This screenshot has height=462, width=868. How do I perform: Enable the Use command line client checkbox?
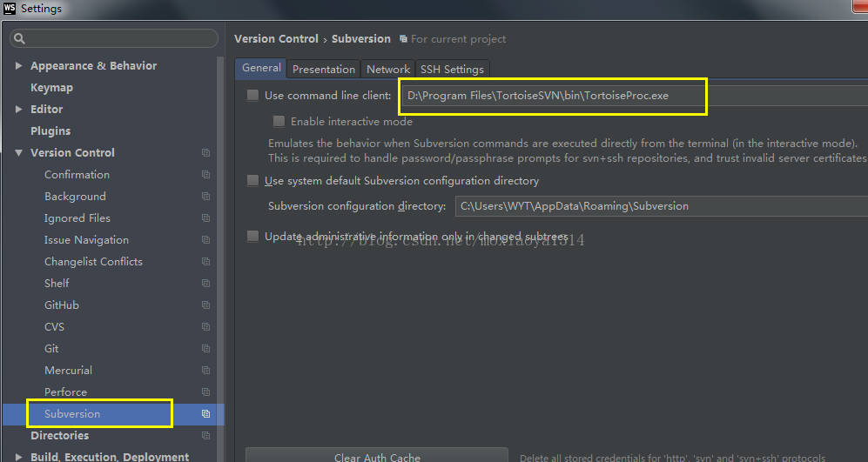(x=253, y=96)
